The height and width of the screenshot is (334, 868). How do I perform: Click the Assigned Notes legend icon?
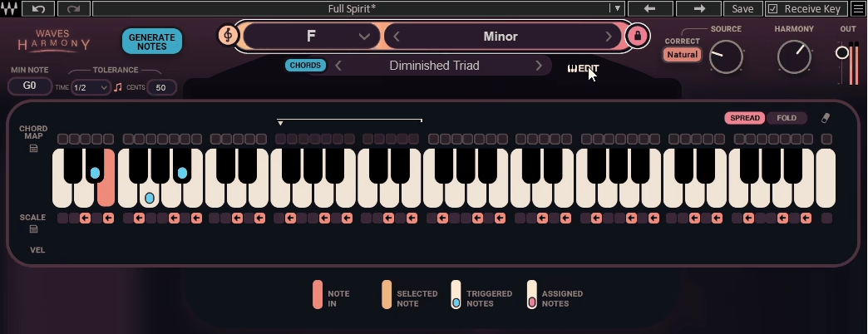click(531, 295)
